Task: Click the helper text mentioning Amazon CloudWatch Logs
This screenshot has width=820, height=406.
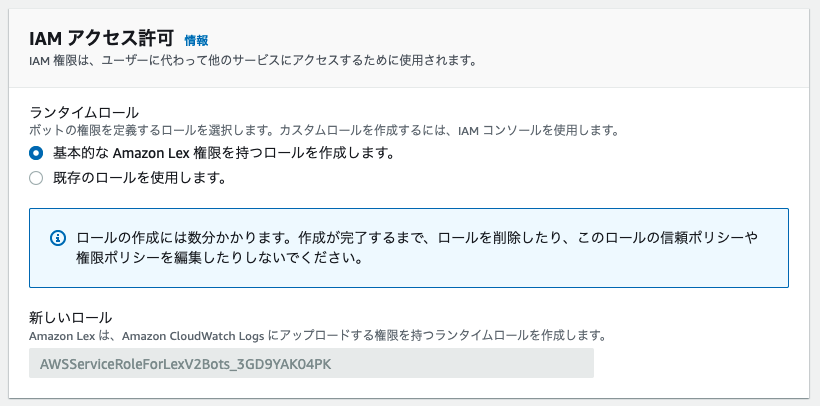Action: [193, 336]
